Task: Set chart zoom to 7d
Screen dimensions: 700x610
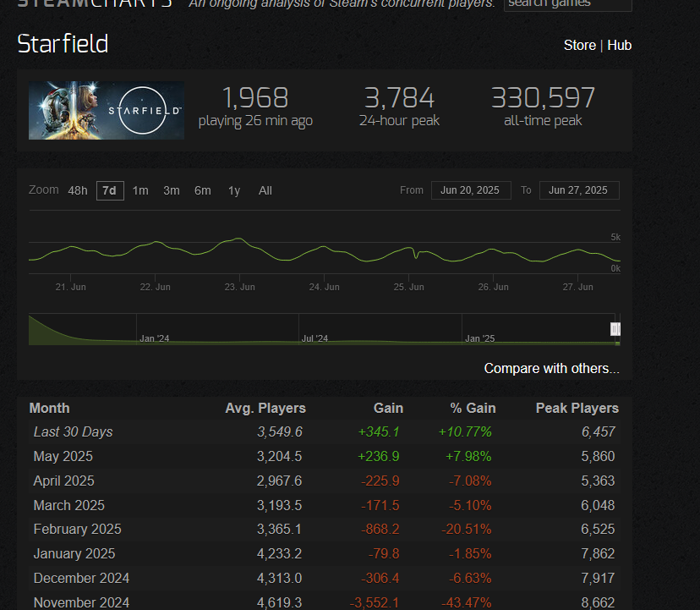Action: pos(110,191)
